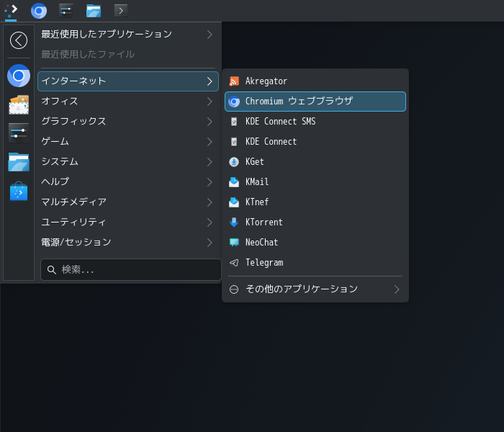Screen dimensions: 504x432
Task: Click the KGet download icon
Action: click(x=234, y=162)
